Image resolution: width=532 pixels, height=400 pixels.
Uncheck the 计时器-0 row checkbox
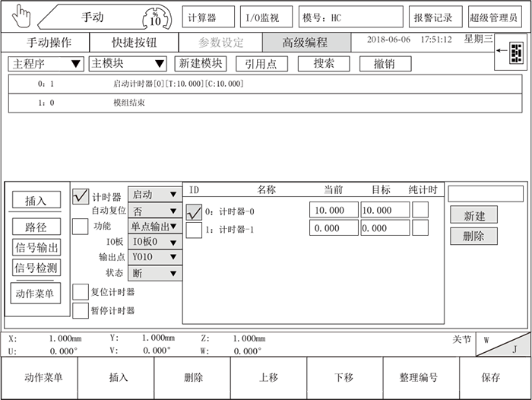(194, 211)
